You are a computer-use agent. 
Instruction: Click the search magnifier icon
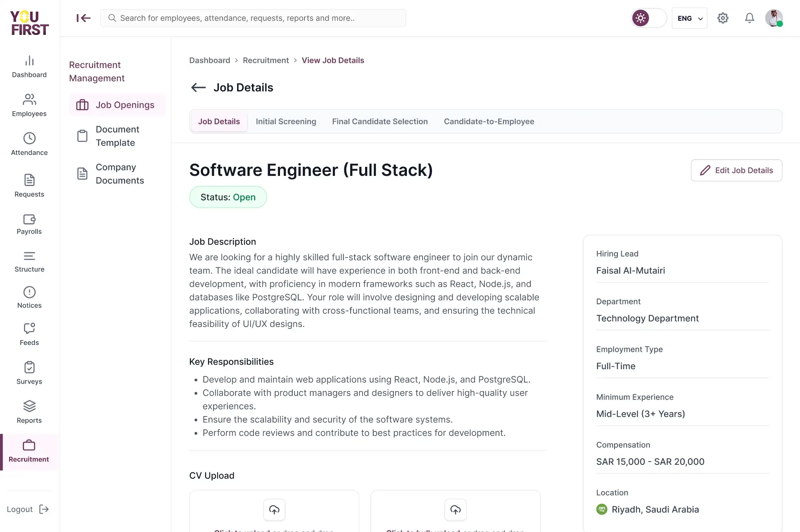pos(112,18)
